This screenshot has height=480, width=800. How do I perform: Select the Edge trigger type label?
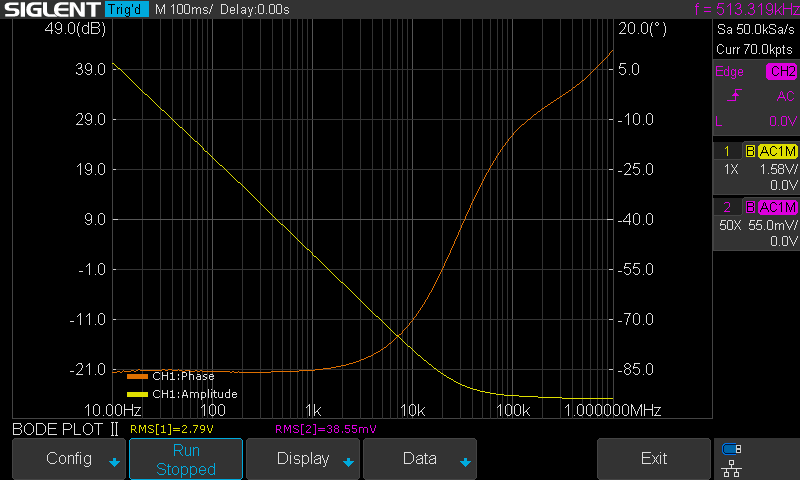click(x=729, y=72)
